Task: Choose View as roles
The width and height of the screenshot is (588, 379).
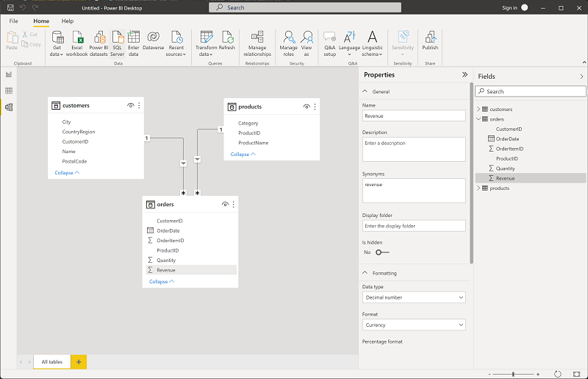Action: pos(306,43)
